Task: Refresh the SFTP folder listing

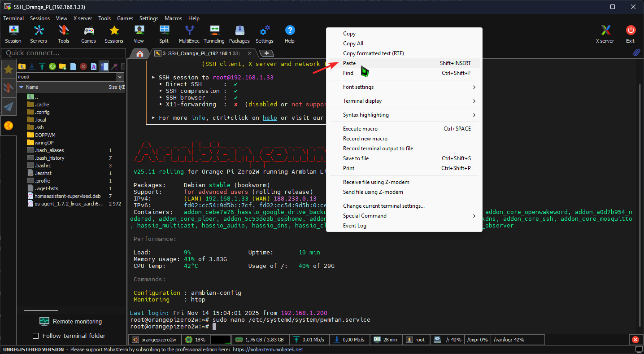Action: pos(52,66)
